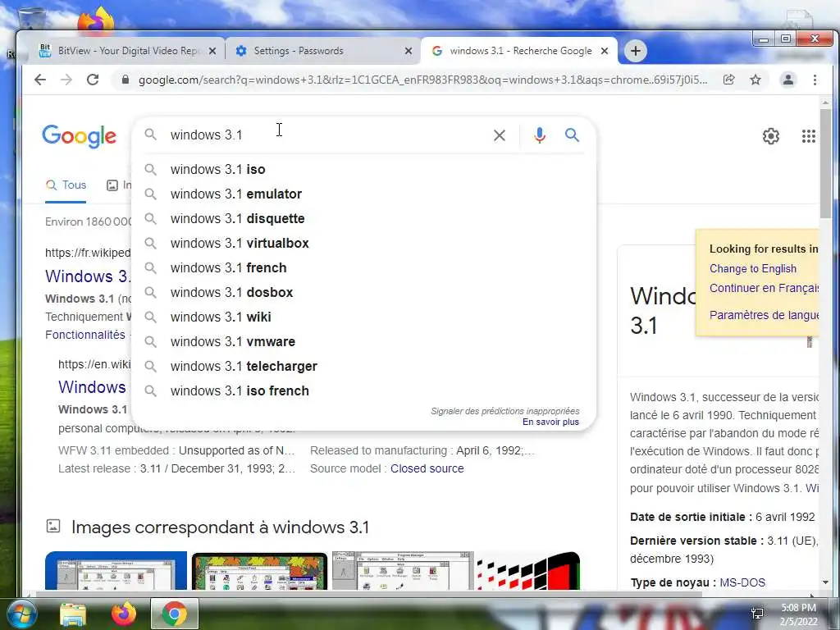Click the Chrome taskbar icon
The height and width of the screenshot is (630, 840).
point(174,614)
